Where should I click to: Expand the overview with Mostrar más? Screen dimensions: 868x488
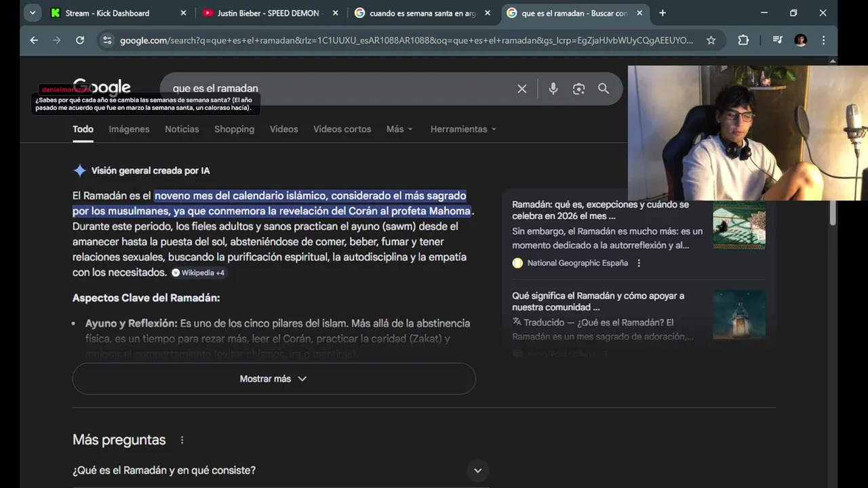pyautogui.click(x=274, y=379)
